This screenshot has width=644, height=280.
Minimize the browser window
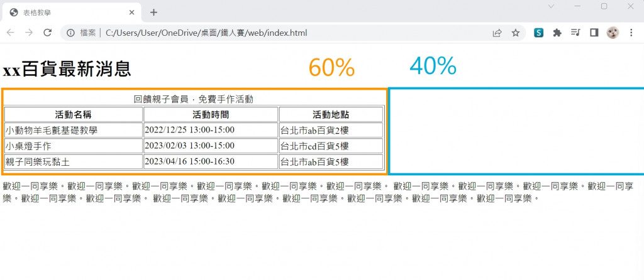coord(577,6)
